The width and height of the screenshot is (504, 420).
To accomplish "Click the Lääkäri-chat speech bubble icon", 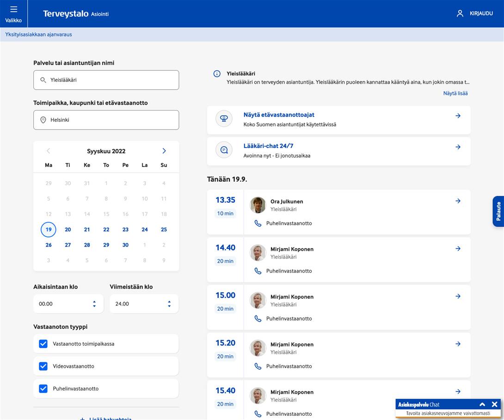I will [x=224, y=150].
